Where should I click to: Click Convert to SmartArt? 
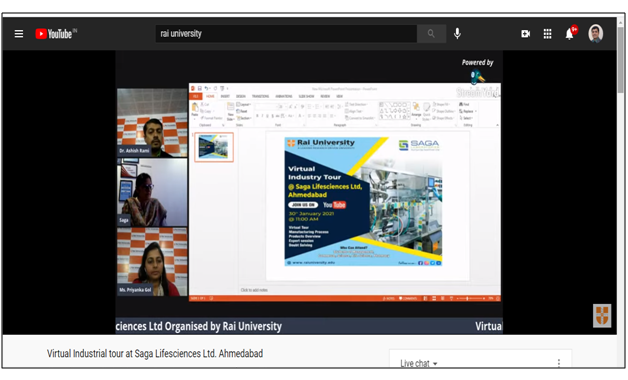click(x=360, y=118)
